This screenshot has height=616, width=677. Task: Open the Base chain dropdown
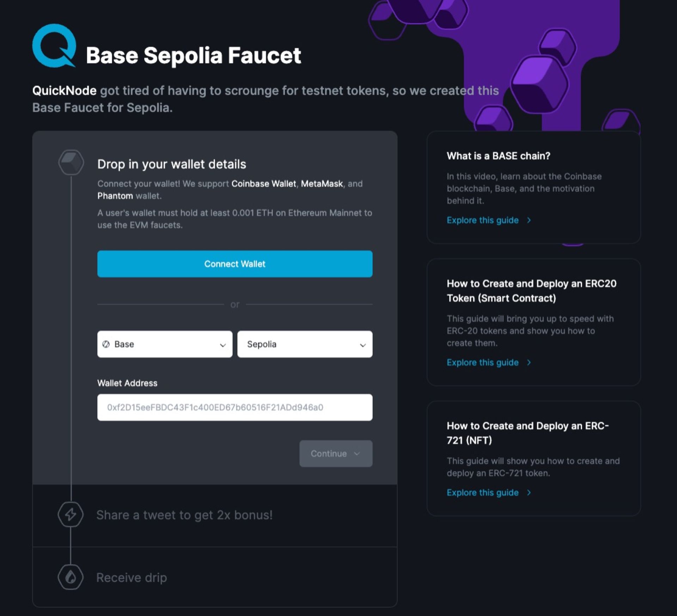[x=165, y=344]
